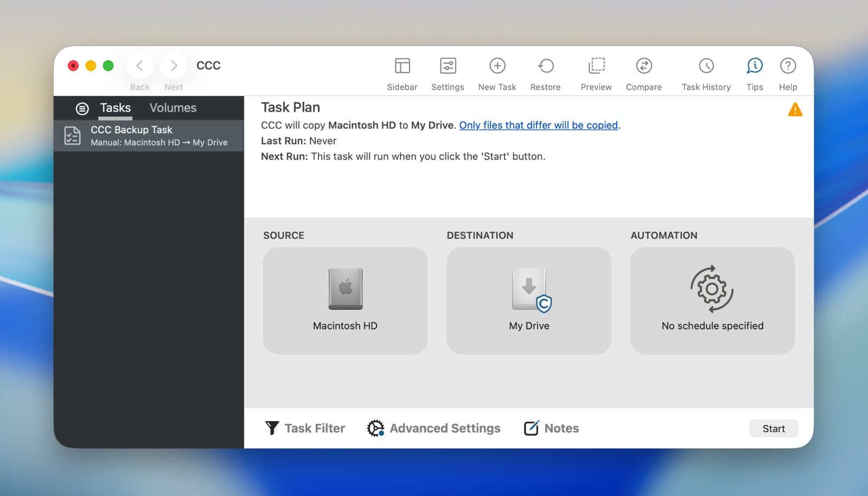Open the sidebar hamburger menu icon
Image resolution: width=868 pixels, height=496 pixels.
point(82,108)
